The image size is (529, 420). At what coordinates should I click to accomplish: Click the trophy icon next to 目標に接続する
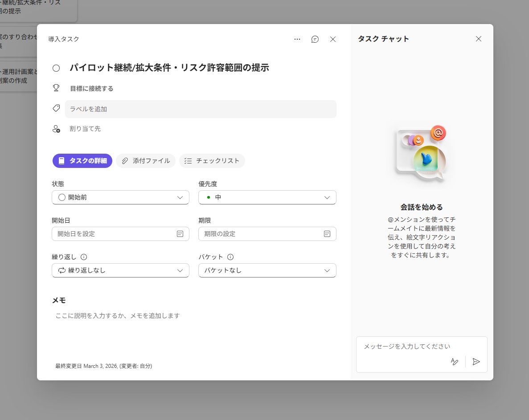pos(56,88)
